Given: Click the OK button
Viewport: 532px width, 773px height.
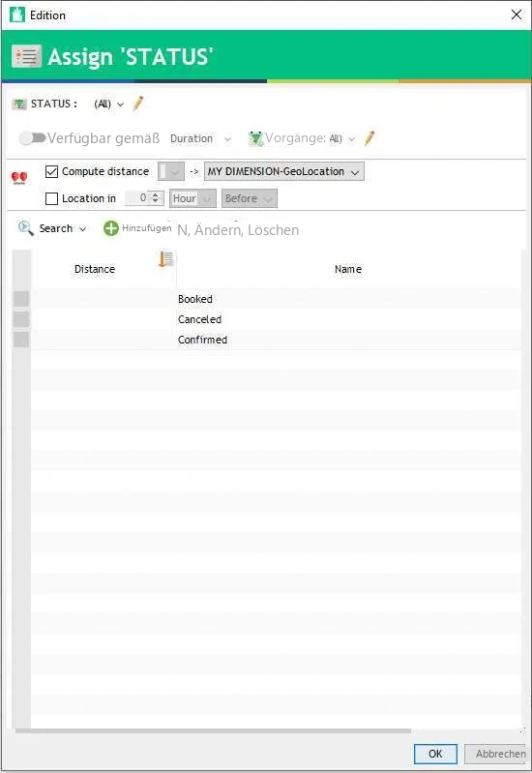Looking at the screenshot, I should point(435,754).
